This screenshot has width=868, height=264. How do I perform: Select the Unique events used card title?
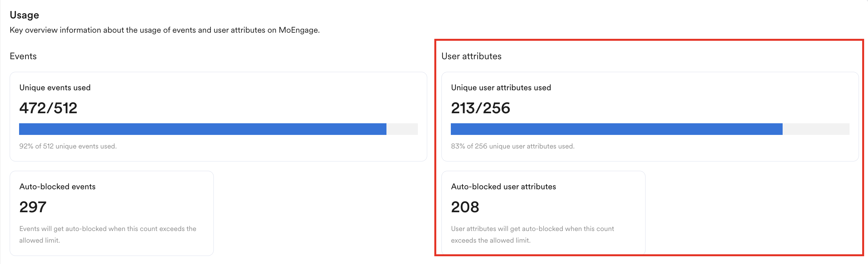tap(55, 88)
